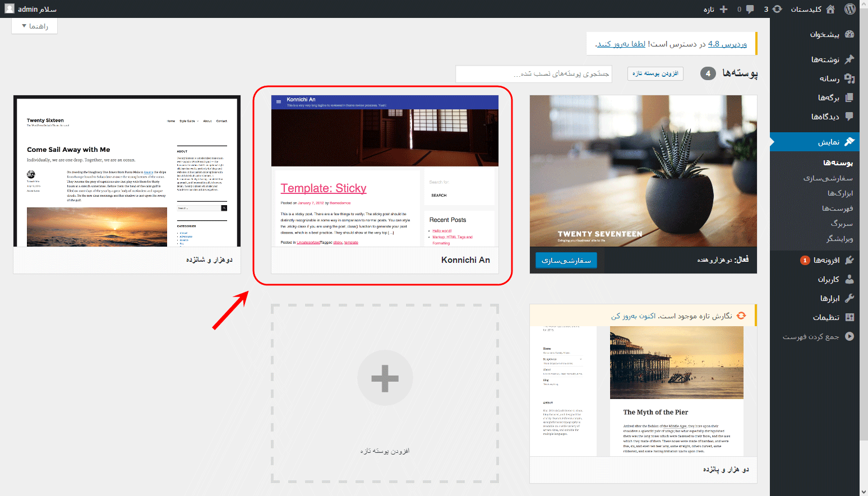Click the plus icon for تازه
The width and height of the screenshot is (868, 496).
pos(723,9)
